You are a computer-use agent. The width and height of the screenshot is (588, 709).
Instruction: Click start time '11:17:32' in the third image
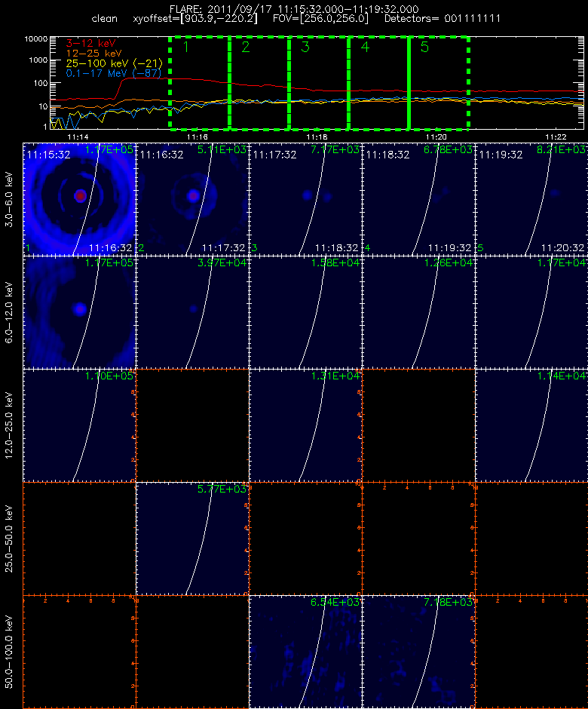[274, 155]
